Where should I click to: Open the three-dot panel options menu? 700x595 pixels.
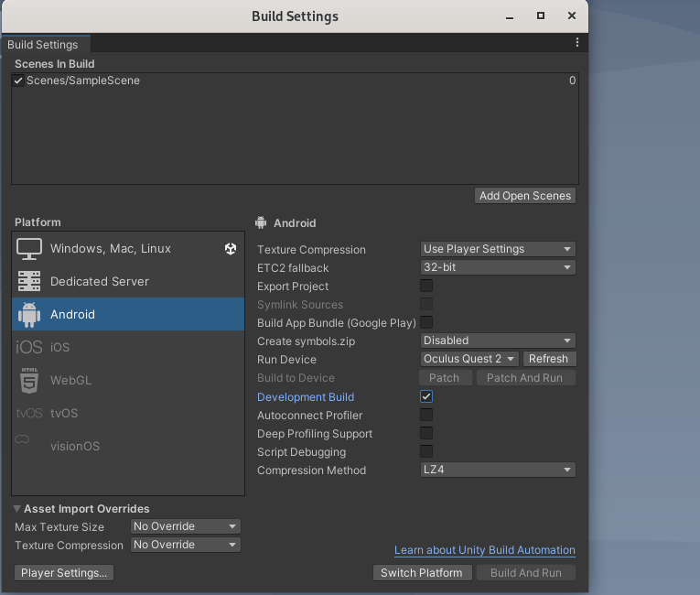577,43
